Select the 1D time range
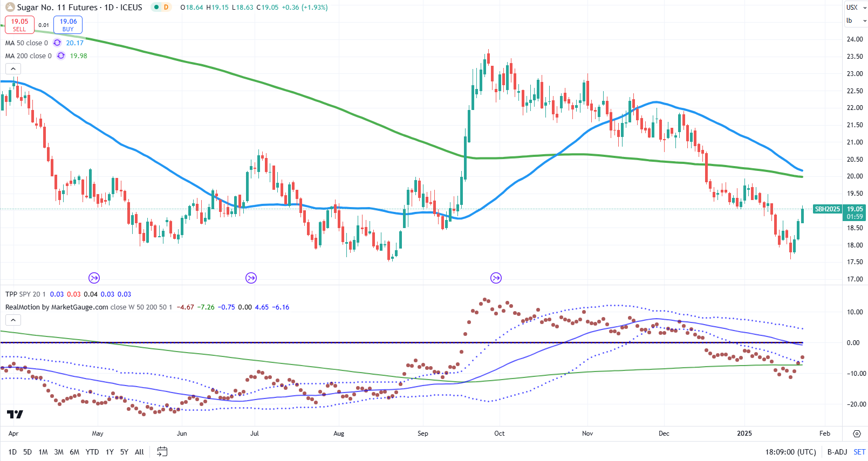868x461 pixels. tap(12, 452)
